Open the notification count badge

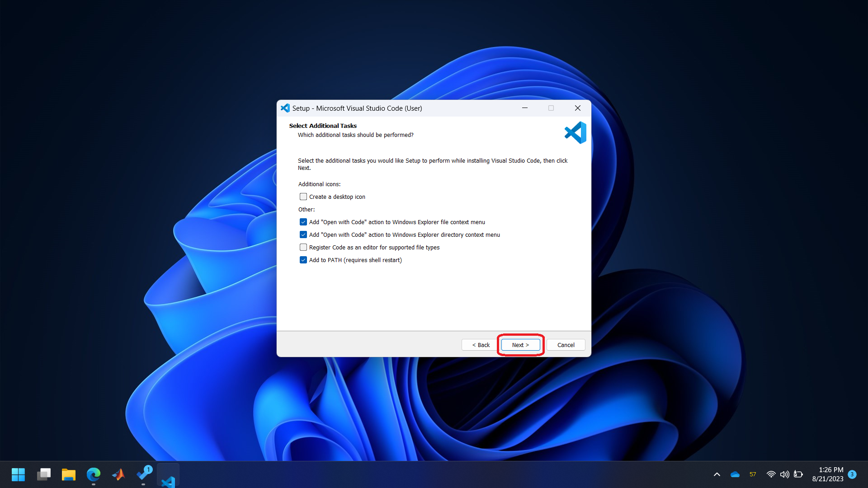click(x=852, y=474)
